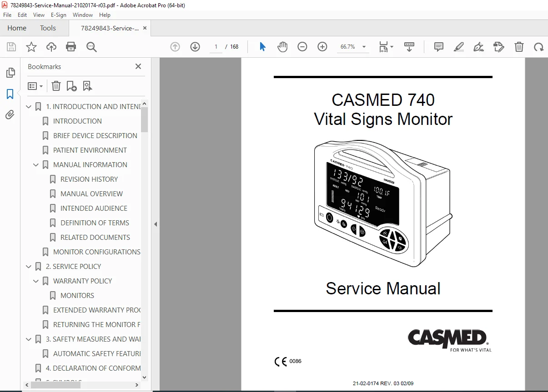Open REVISION HISTORY bookmark
The height and width of the screenshot is (392, 548).
[89, 179]
